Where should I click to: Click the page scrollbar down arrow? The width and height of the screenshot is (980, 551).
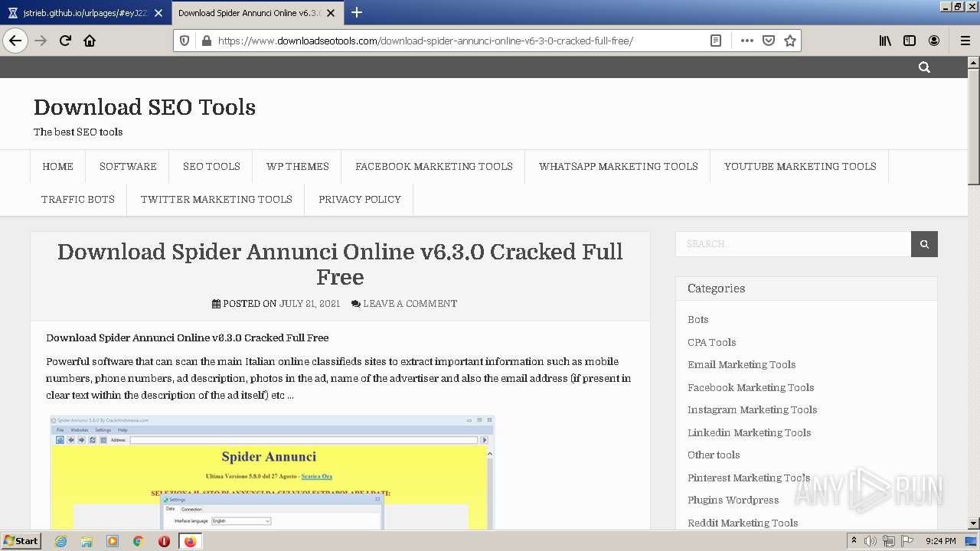coord(973,523)
